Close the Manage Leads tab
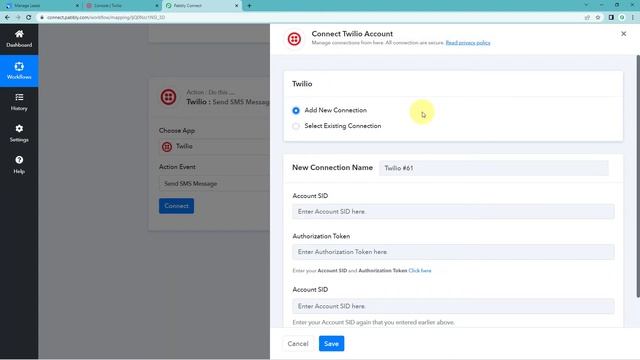 coord(77,6)
